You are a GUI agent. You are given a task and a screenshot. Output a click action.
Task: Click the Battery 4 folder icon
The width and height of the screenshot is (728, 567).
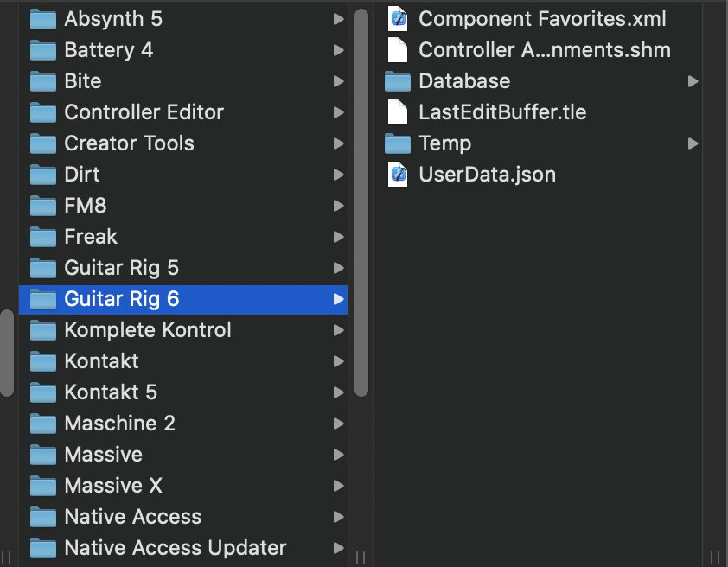[43, 51]
